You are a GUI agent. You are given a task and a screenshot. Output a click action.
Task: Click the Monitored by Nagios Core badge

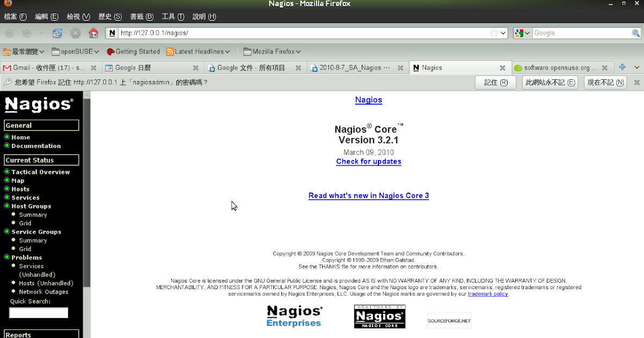point(379,317)
